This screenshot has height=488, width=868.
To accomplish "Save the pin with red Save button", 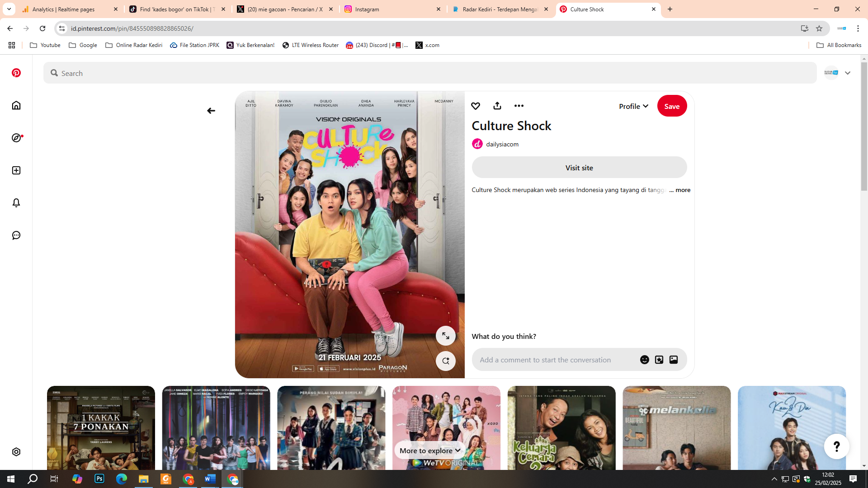I will pyautogui.click(x=672, y=106).
